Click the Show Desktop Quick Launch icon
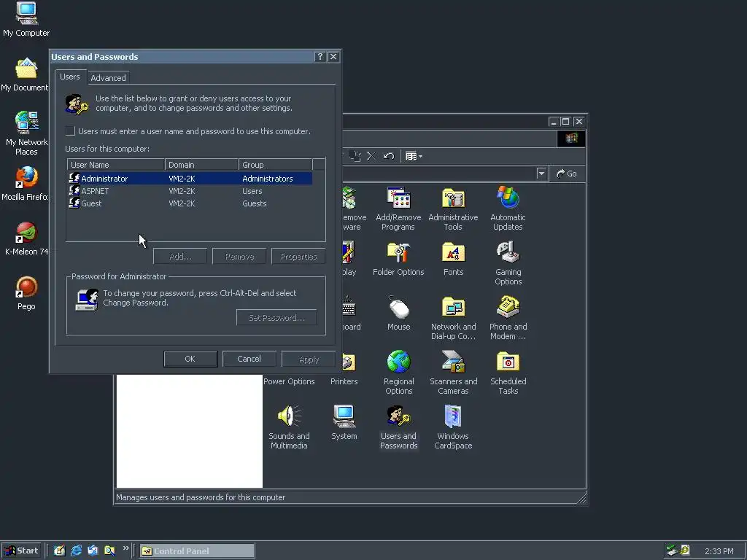This screenshot has width=747, height=560. pos(59,551)
